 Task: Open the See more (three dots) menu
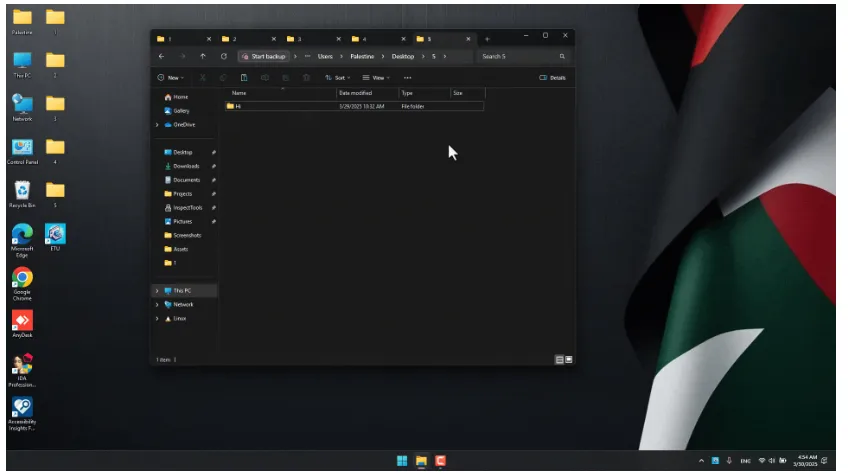pyautogui.click(x=407, y=78)
